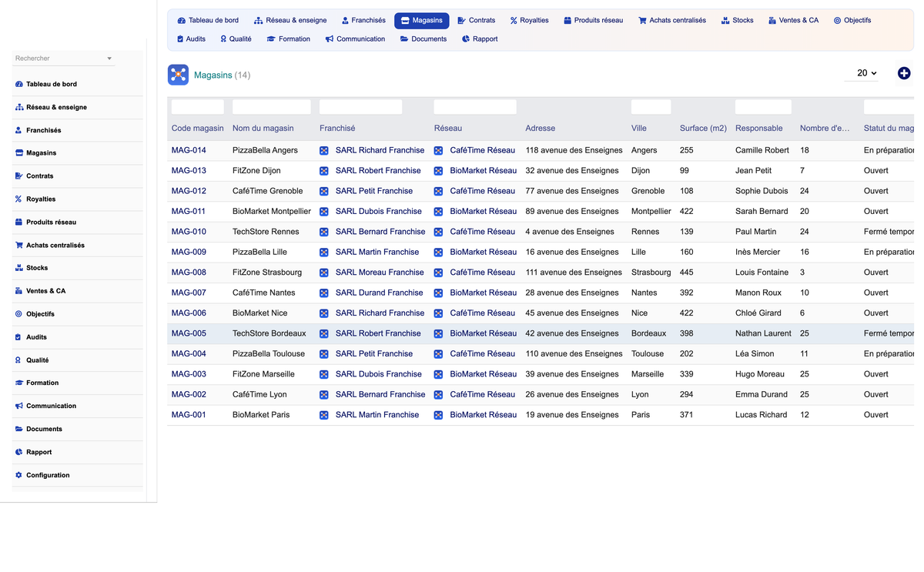Open the Royalties top tab

coord(529,20)
